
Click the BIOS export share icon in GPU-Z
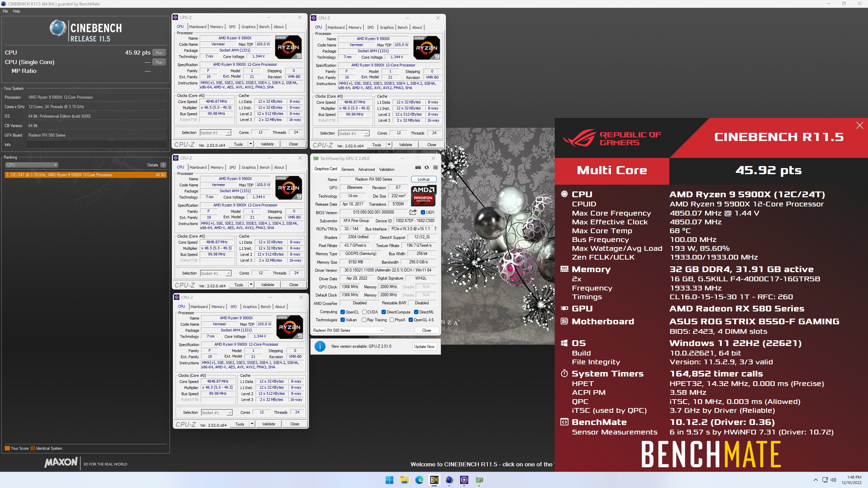[x=413, y=212]
